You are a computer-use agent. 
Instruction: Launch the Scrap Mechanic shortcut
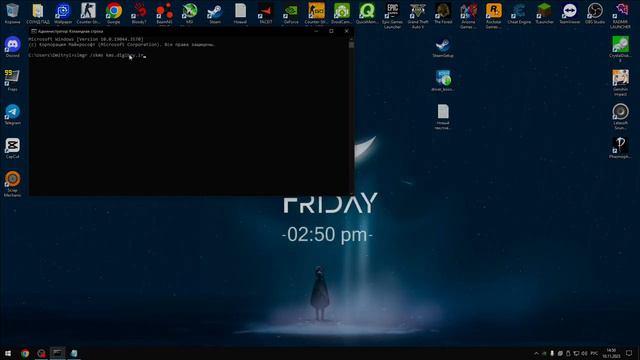point(12,184)
